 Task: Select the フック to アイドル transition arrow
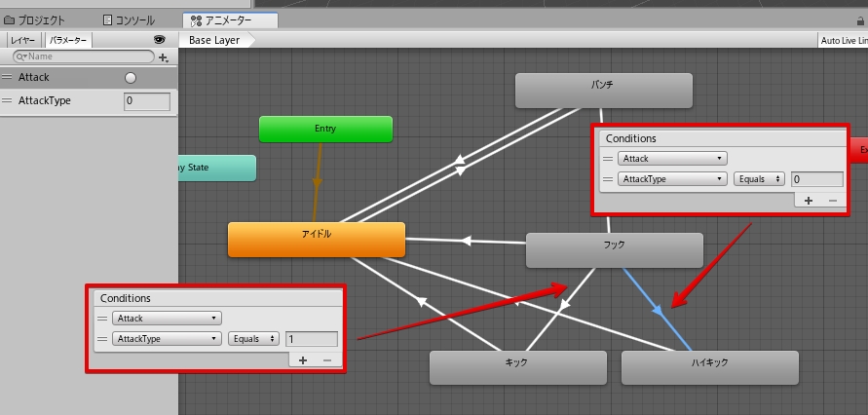(x=466, y=241)
